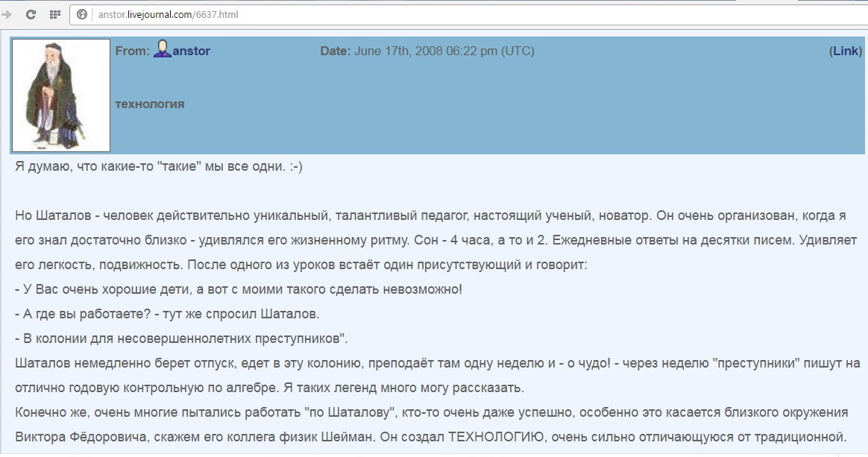Image resolution: width=868 pixels, height=457 pixels.
Task: Click the browser forward arrow button
Action: (6, 14)
